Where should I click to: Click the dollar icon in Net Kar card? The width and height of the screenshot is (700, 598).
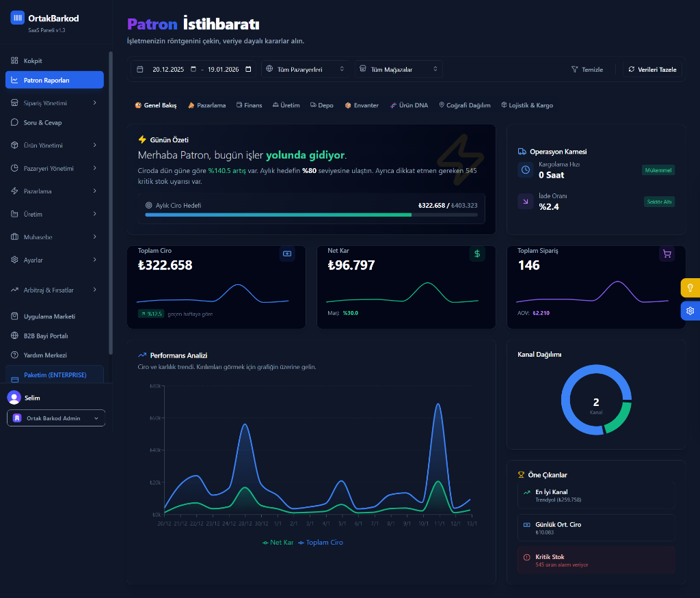(477, 254)
